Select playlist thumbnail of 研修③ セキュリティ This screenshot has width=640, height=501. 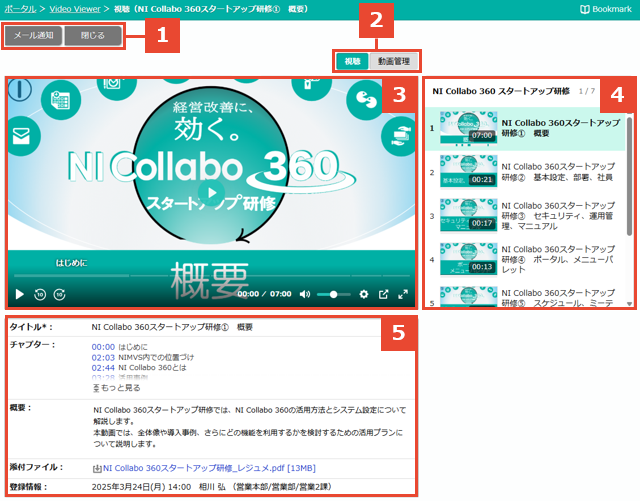469,215
